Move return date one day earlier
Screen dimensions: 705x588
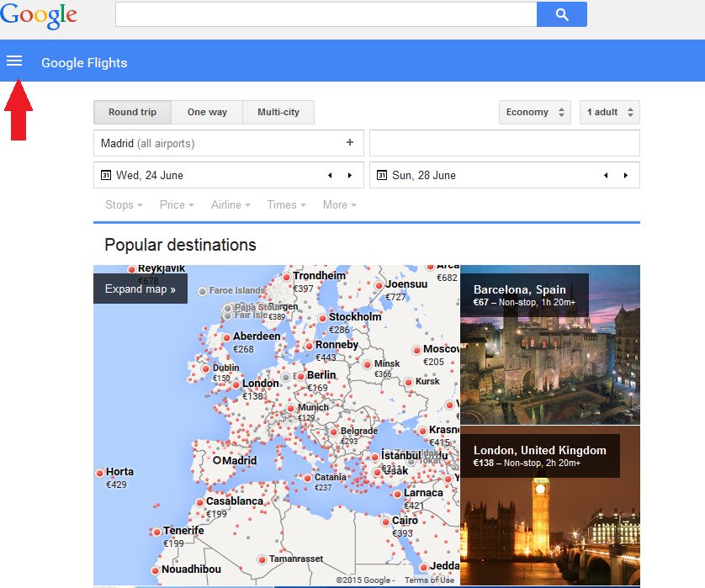point(606,175)
